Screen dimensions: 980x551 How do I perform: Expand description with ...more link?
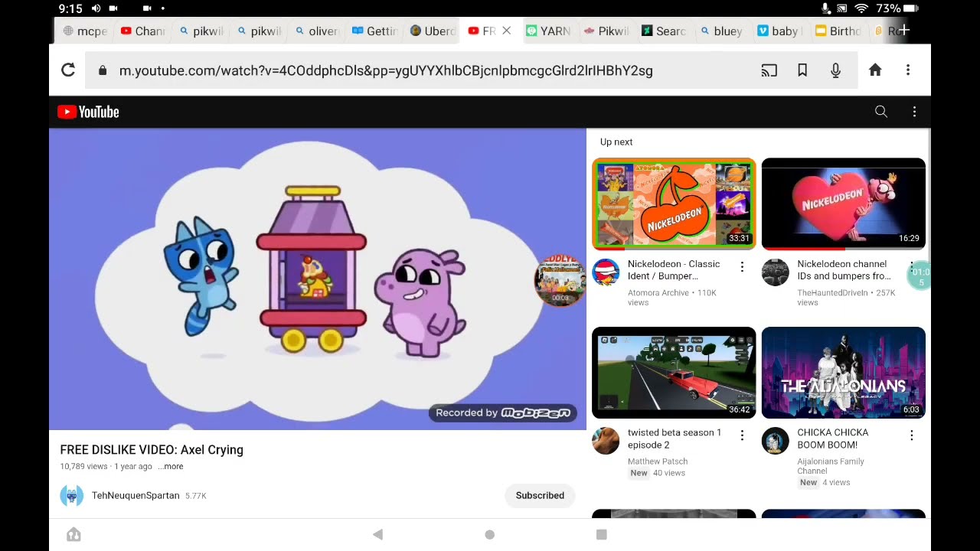pyautogui.click(x=171, y=466)
